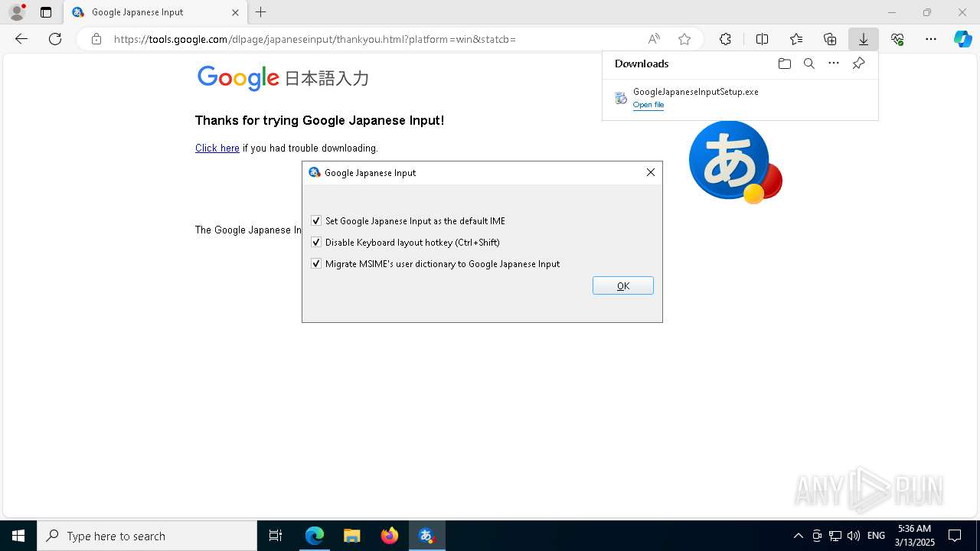This screenshot has height=551, width=980.
Task: Search downloads with magnifier icon
Action: pos(808,64)
